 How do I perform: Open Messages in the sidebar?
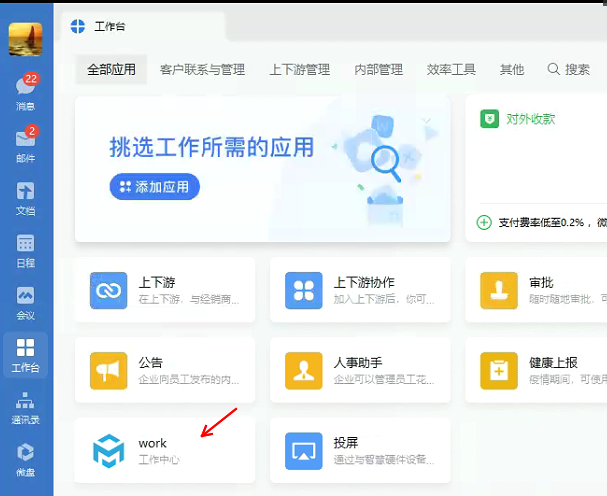click(x=25, y=92)
